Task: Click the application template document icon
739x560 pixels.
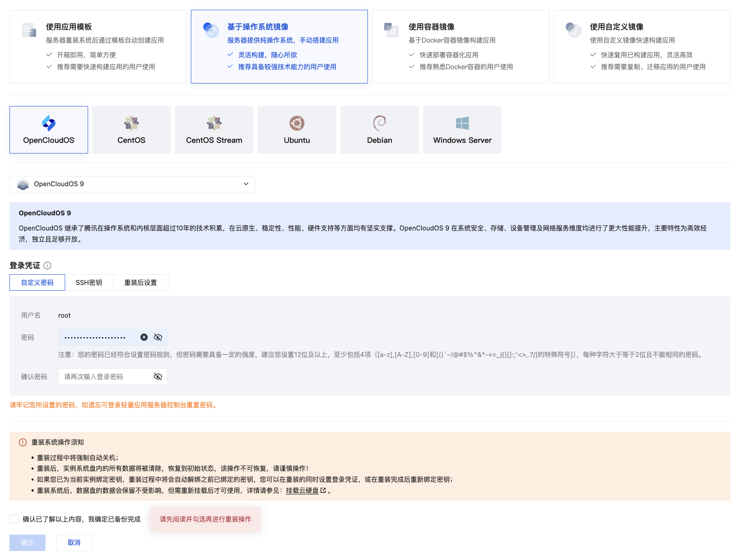Action: [29, 30]
